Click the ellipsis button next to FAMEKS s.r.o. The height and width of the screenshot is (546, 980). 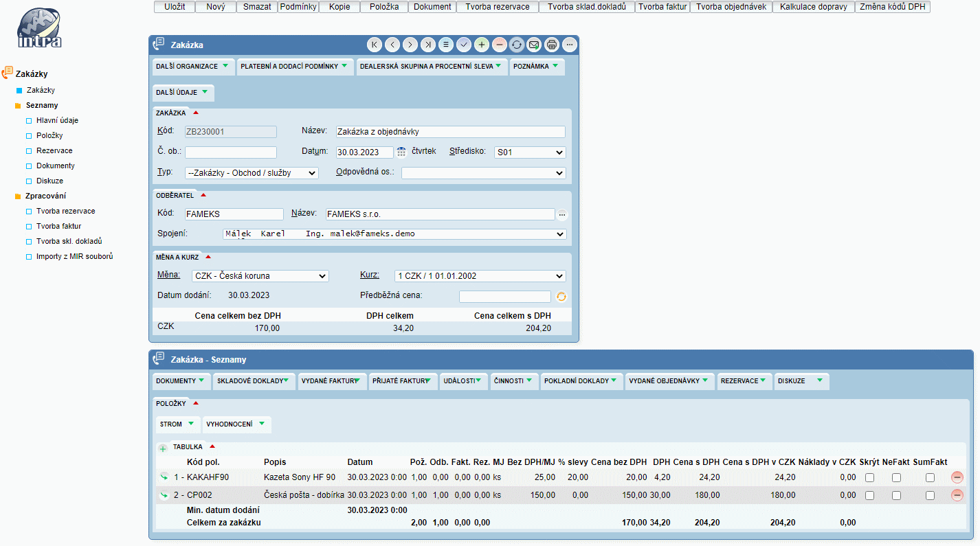point(562,214)
